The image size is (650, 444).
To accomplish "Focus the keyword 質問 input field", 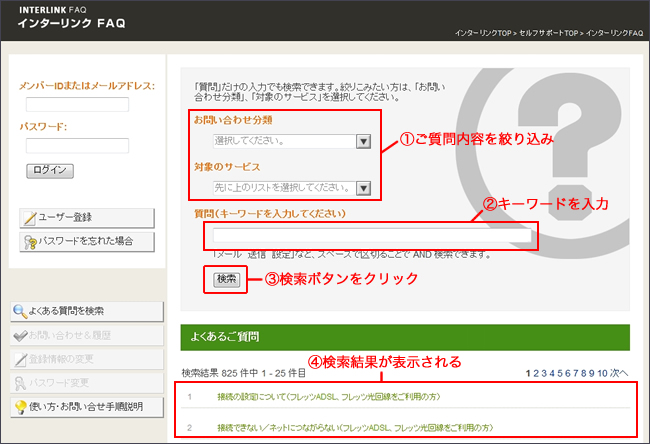I will 368,237.
